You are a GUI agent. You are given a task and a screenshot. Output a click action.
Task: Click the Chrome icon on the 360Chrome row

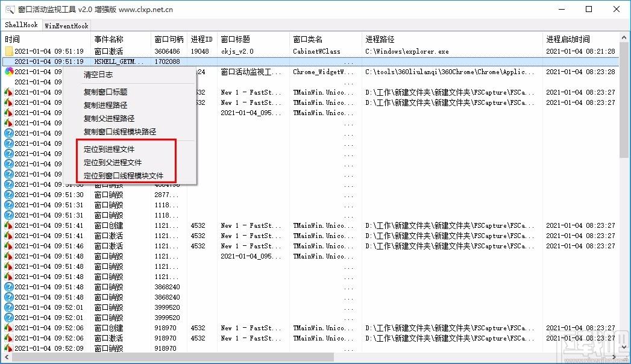tap(9, 72)
